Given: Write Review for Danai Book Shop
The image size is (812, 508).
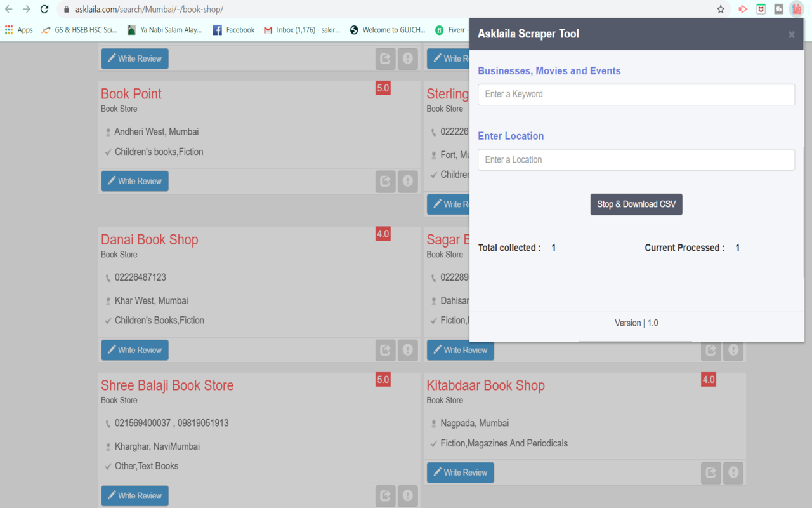Looking at the screenshot, I should tap(135, 350).
